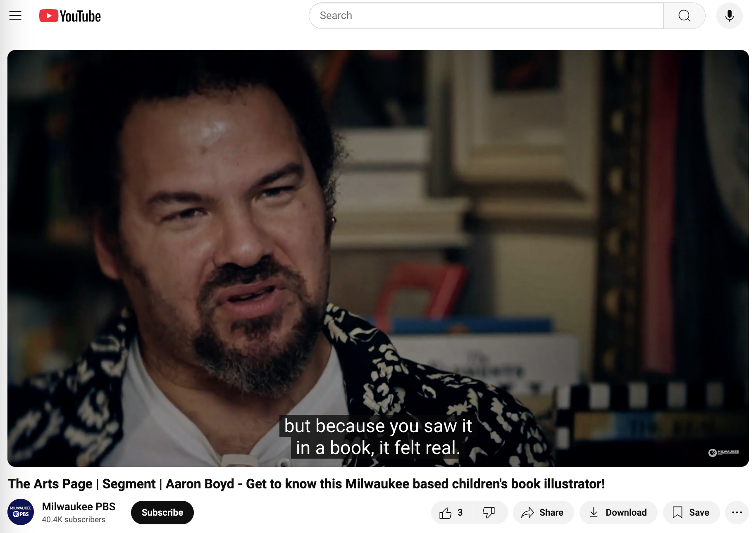This screenshot has width=756, height=533.
Task: Subscribe to Milwaukee PBS
Action: click(x=162, y=513)
